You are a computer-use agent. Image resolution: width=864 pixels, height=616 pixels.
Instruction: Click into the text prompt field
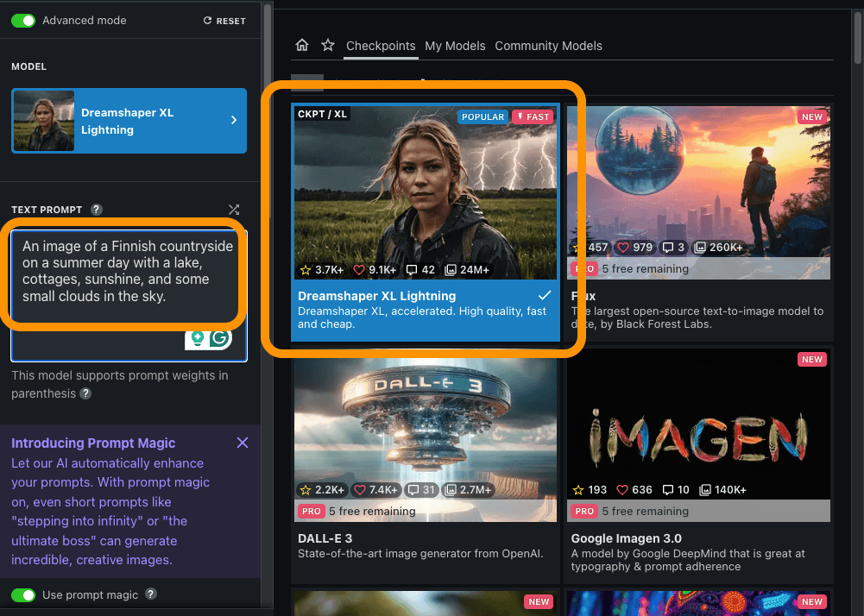point(129,296)
